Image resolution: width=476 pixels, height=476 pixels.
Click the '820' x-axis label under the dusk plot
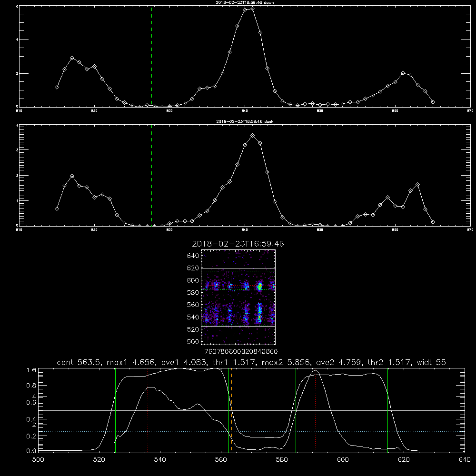[x=94, y=230]
